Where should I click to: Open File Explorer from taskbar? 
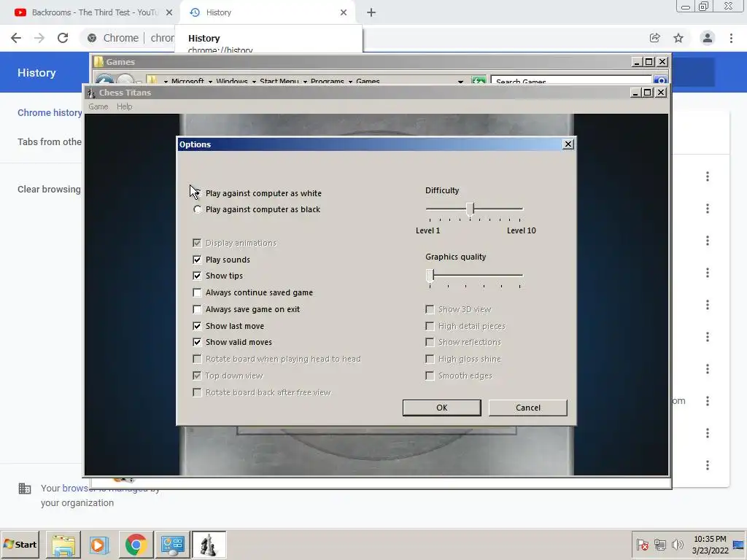click(63, 545)
